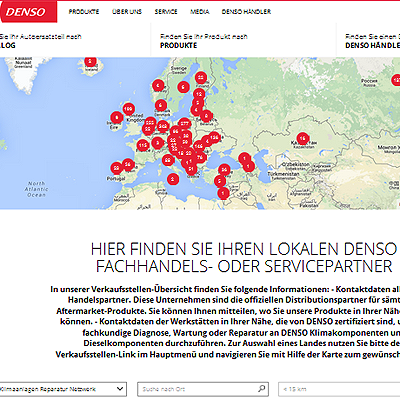Click the Turkey cluster marker showing 36
This screenshot has width=400, height=400.
(224, 170)
